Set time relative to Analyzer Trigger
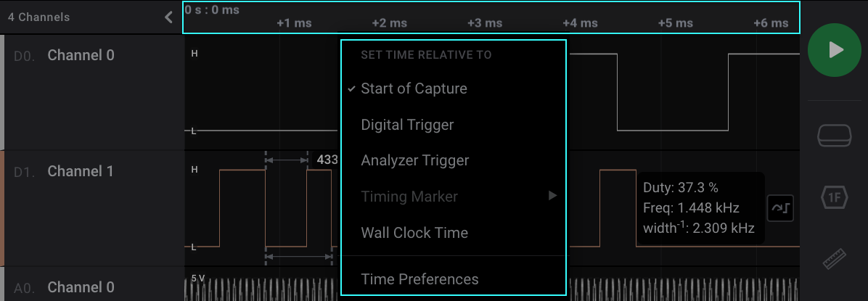 [x=414, y=160]
